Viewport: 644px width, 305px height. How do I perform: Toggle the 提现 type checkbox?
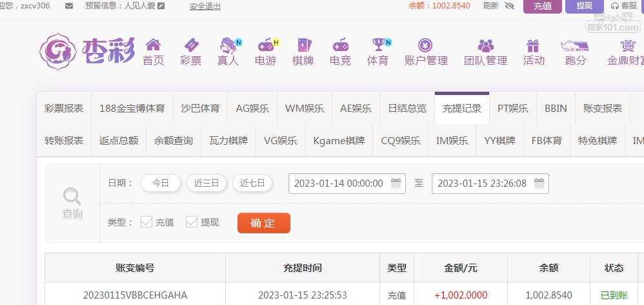tap(192, 222)
